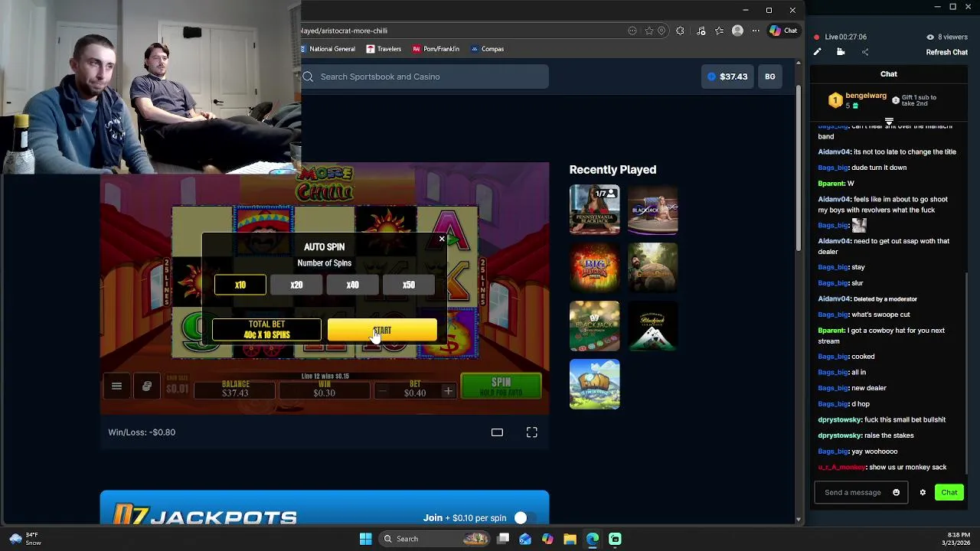
Task: Open File Explorer from taskbar
Action: [570, 539]
